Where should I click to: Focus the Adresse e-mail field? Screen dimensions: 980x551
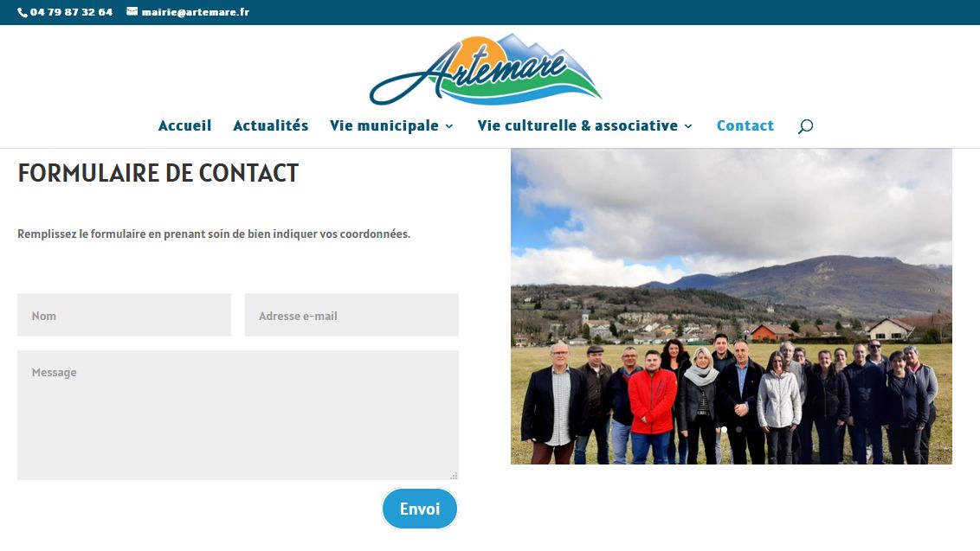point(351,315)
